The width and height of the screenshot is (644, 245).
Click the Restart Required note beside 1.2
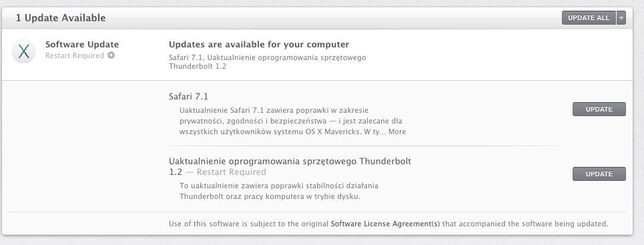(226, 172)
